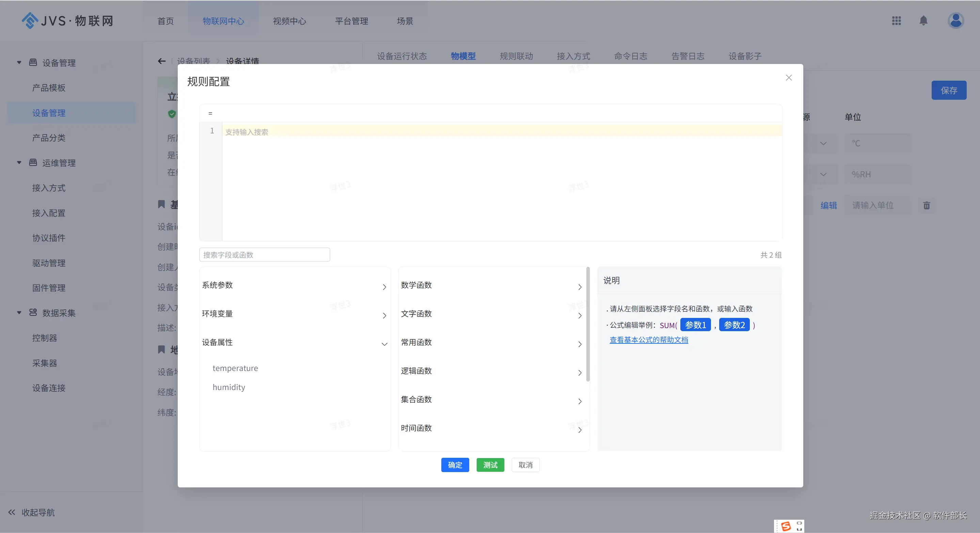The width and height of the screenshot is (980, 533).
Task: Click the Sogou input method icon
Action: tap(786, 526)
